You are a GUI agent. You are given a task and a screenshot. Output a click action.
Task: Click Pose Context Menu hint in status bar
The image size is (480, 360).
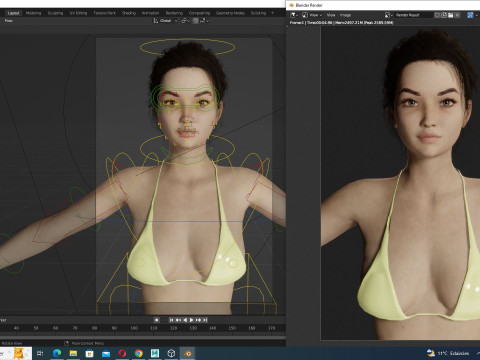coord(88,343)
